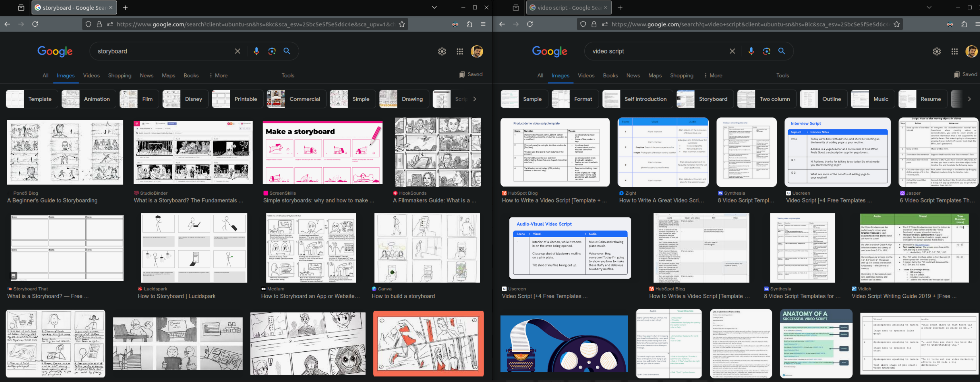The width and height of the screenshot is (980, 382).
Task: Open new tab next to storyboard tab
Action: point(125,8)
